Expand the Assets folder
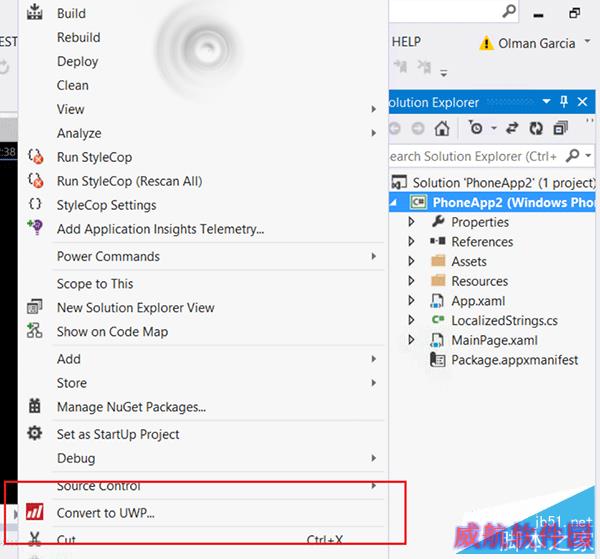The height and width of the screenshot is (559, 600). [411, 261]
